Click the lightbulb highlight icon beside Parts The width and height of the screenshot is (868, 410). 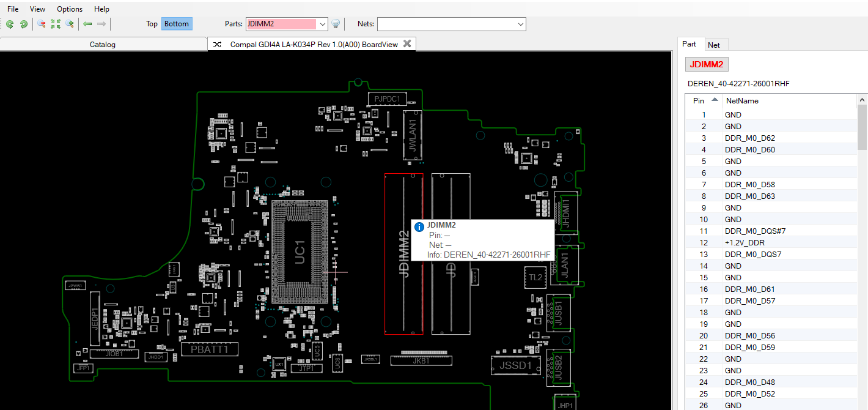336,24
